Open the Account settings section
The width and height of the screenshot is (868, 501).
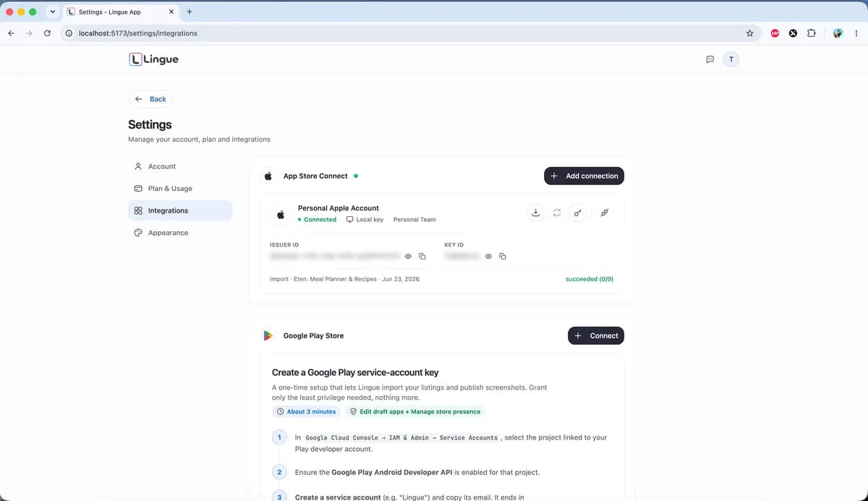(180, 166)
